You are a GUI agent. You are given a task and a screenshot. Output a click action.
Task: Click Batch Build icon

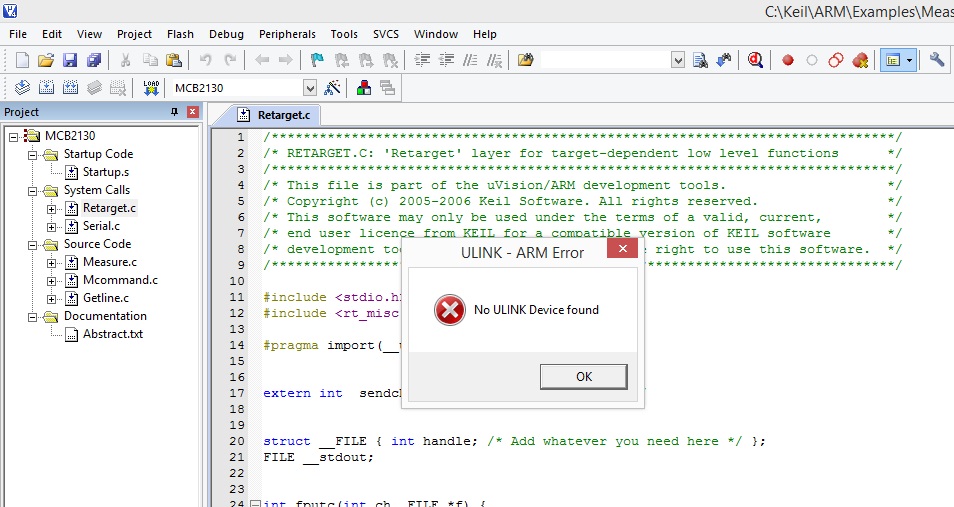point(94,88)
